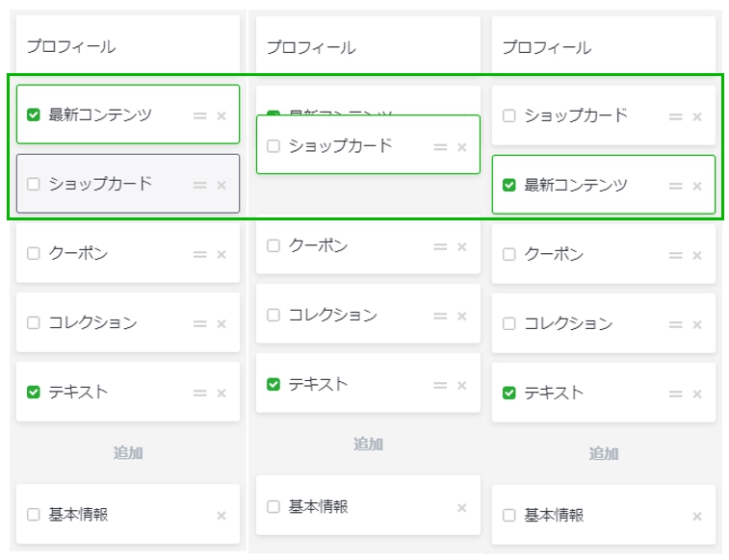The width and height of the screenshot is (729, 560).
Task: Tick コレクション checkbox in left panel
Action: 34,322
